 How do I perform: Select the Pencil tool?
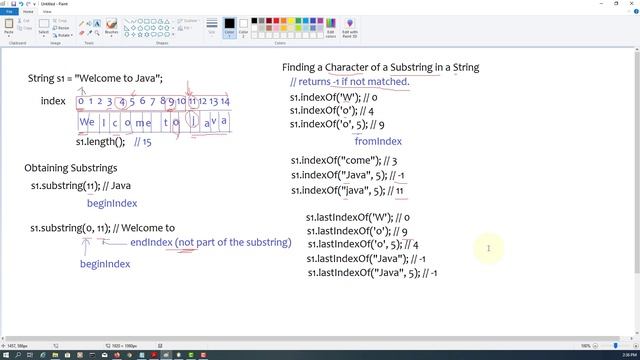pyautogui.click(x=82, y=23)
